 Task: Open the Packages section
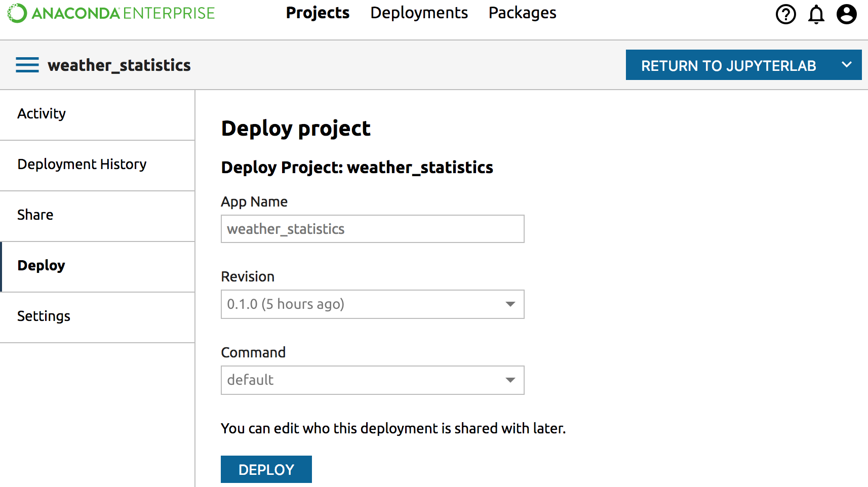click(522, 13)
